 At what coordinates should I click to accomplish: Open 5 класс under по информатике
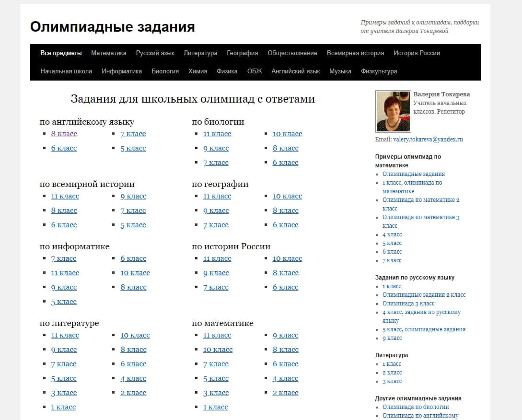pos(64,302)
